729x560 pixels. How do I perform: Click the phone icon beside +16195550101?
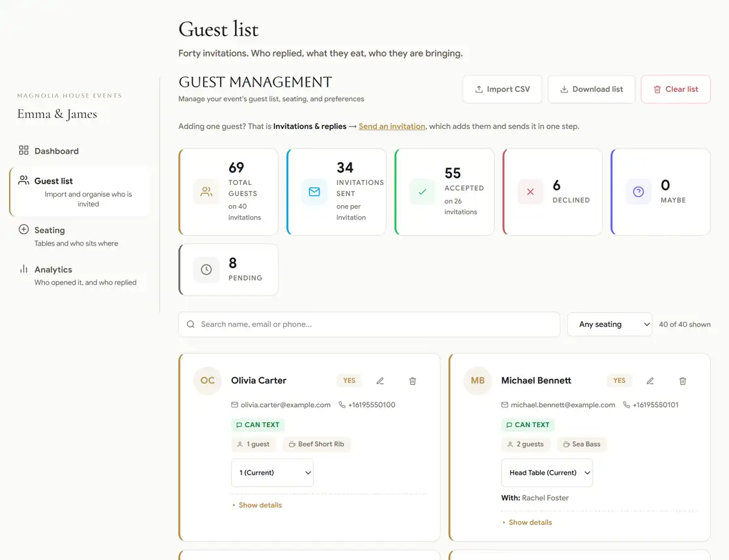point(626,404)
